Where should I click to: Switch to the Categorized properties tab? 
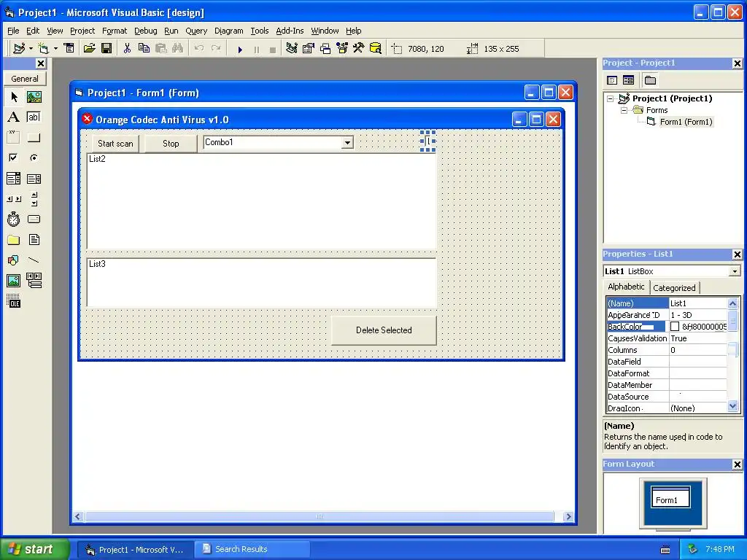point(674,287)
